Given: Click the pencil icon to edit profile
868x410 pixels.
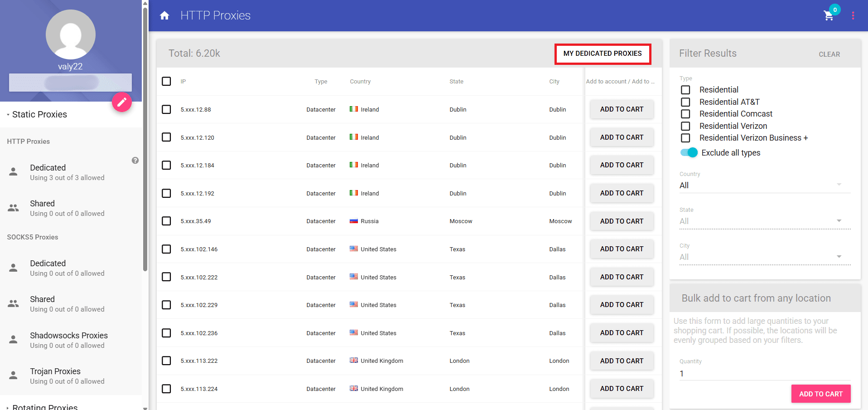Looking at the screenshot, I should coord(121,102).
